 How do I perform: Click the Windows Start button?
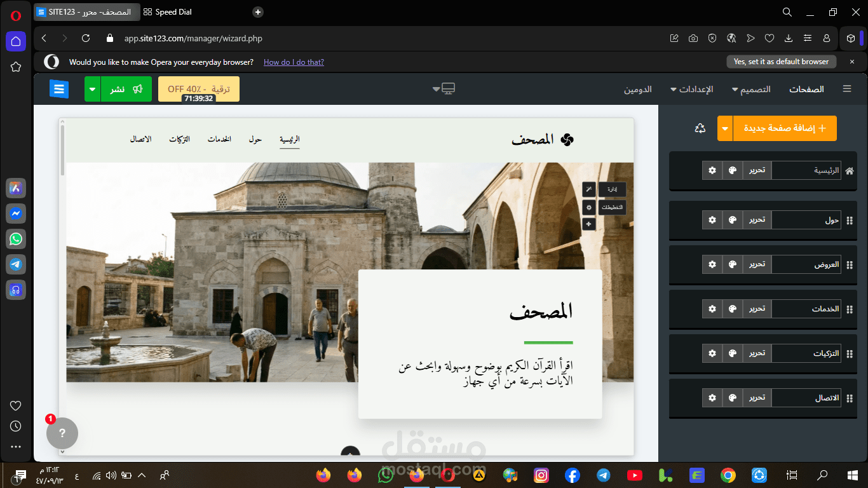[853, 475]
